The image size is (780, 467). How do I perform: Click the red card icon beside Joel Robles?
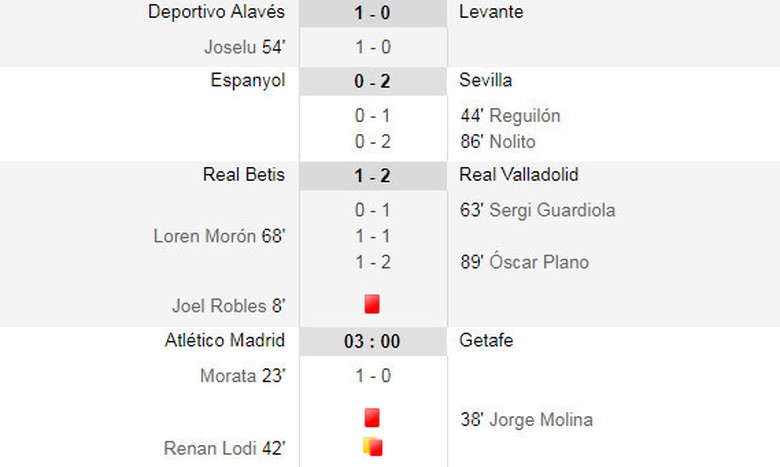(372, 304)
